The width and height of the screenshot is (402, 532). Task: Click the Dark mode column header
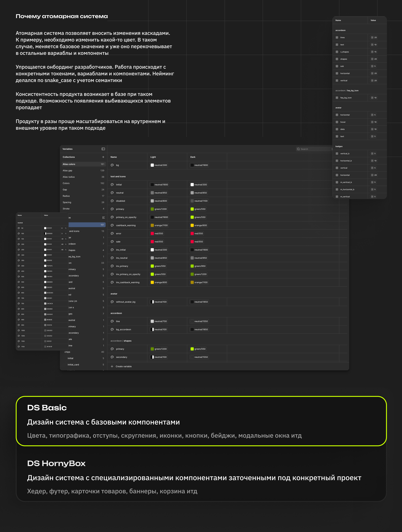click(193, 157)
